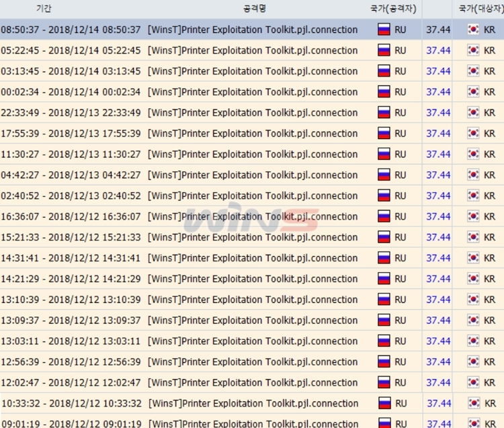This screenshot has width=504, height=428.
Task: Click the timestamp 2018/12/13 11:30:27
Action: click(95, 155)
